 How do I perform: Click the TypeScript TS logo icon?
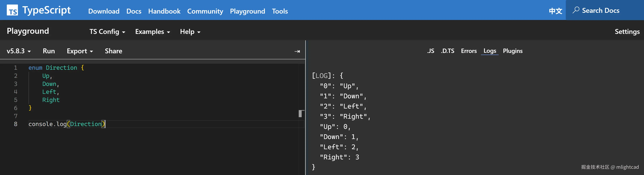tap(12, 10)
